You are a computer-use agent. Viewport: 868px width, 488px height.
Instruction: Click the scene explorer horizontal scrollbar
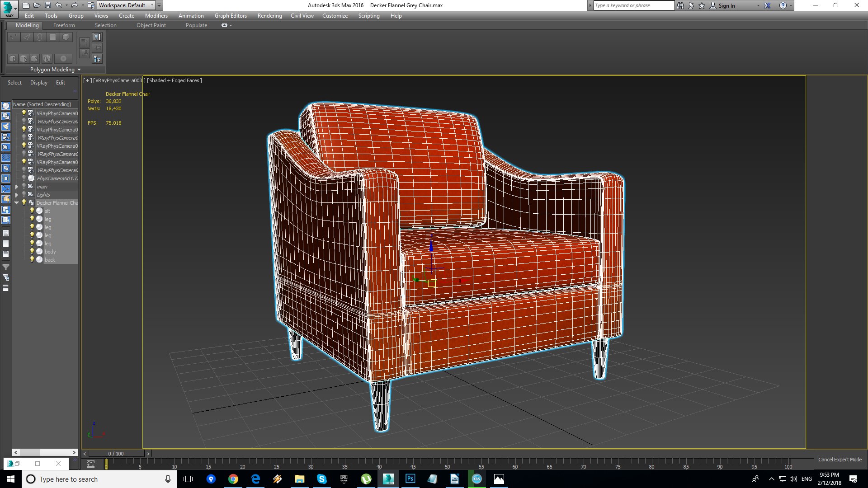click(45, 452)
